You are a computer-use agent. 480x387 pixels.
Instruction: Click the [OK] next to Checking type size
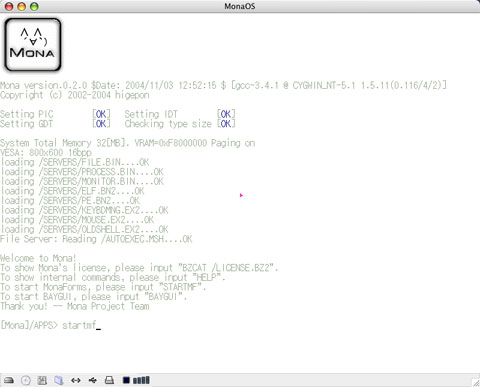[x=226, y=124]
